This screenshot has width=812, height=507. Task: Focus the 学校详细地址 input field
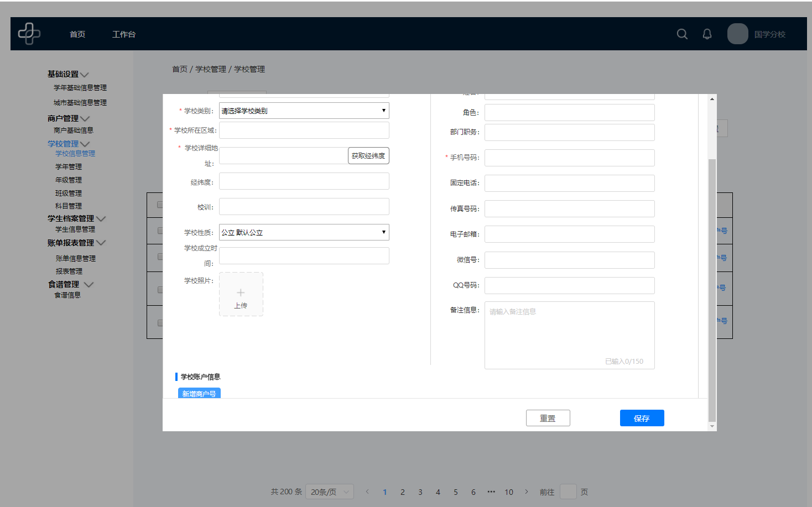pos(284,156)
